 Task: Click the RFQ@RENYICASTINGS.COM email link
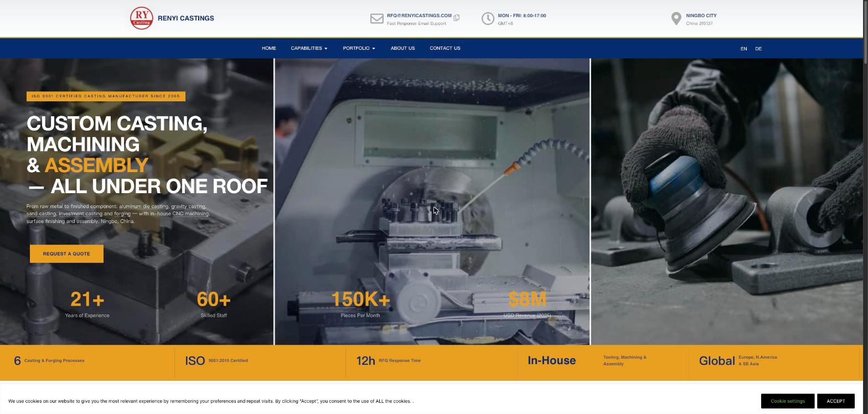click(419, 15)
